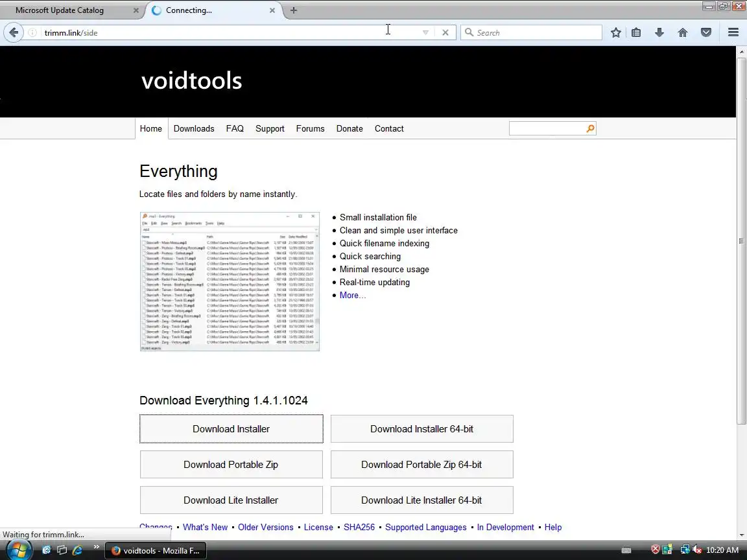The width and height of the screenshot is (747, 560).
Task: Click the red security alert tray icon
Action: [656, 550]
